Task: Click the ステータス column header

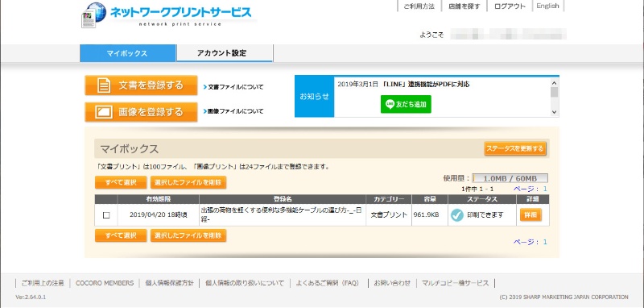Action: [x=482, y=199]
